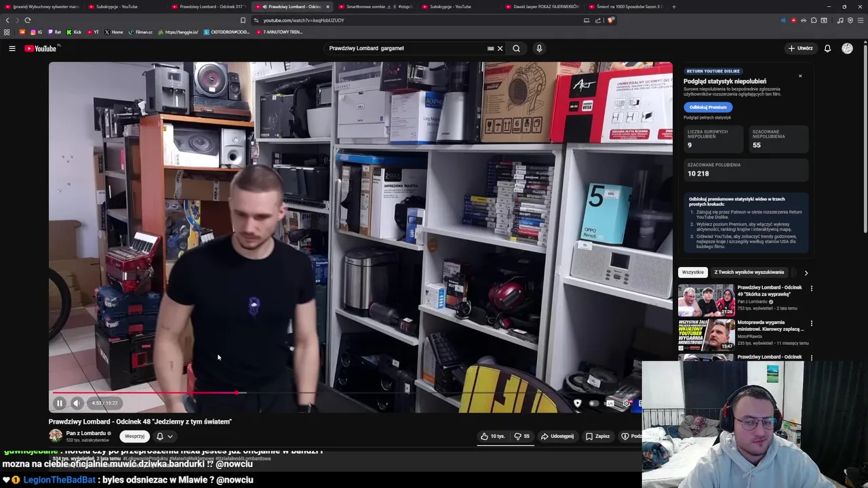This screenshot has width=868, height=488.
Task: Click the Wesprzyj join button
Action: point(134,436)
